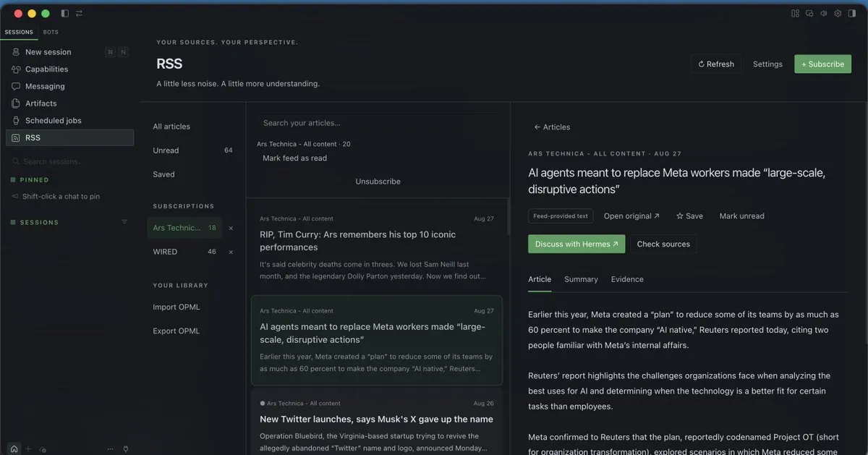This screenshot has width=868, height=455.
Task: Remove Ars Technica subscription with its x icon
Action: tap(231, 228)
